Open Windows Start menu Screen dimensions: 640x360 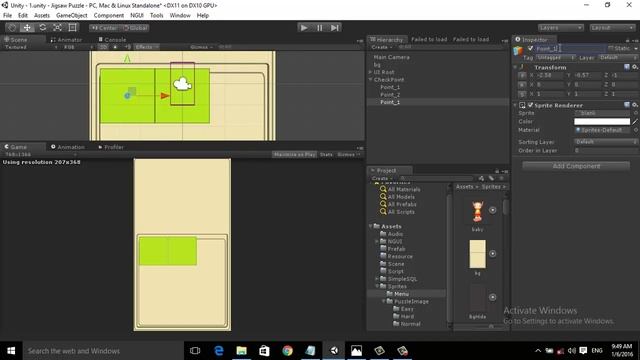(x=11, y=351)
